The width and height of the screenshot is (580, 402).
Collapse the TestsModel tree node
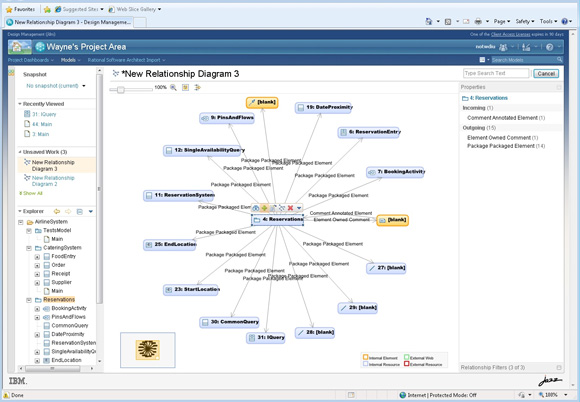point(28,230)
